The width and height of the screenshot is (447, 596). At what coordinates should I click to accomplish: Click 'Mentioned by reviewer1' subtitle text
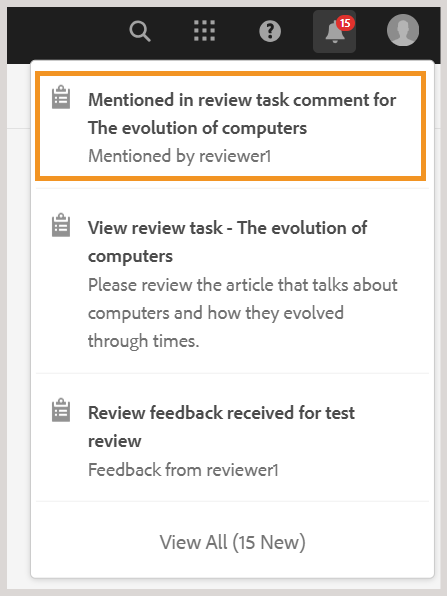[x=179, y=156]
